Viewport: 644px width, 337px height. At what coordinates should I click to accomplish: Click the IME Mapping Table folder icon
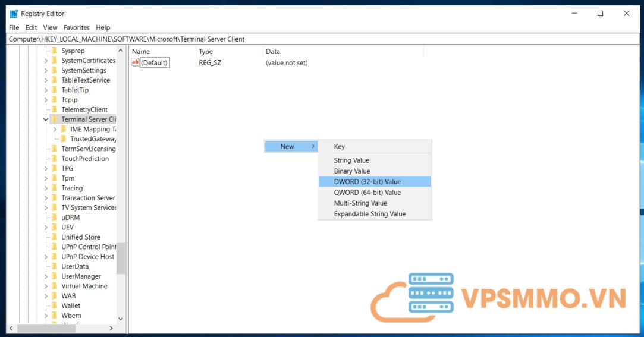(x=64, y=129)
